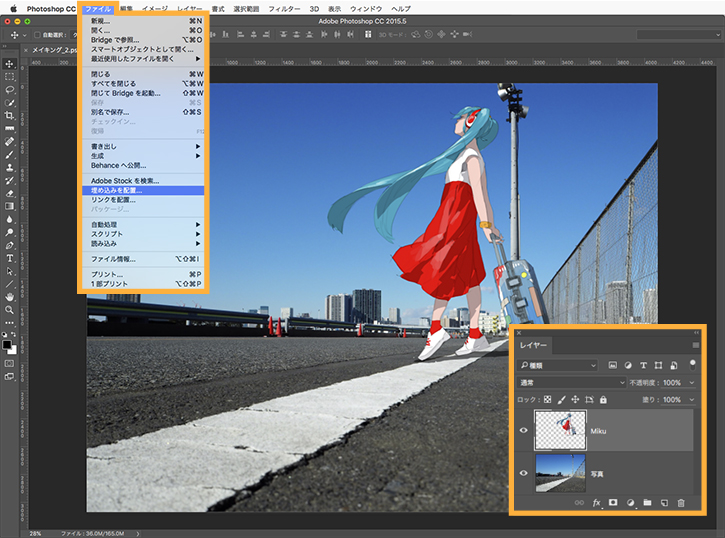Select the Clone Stamp tool

pos(10,167)
